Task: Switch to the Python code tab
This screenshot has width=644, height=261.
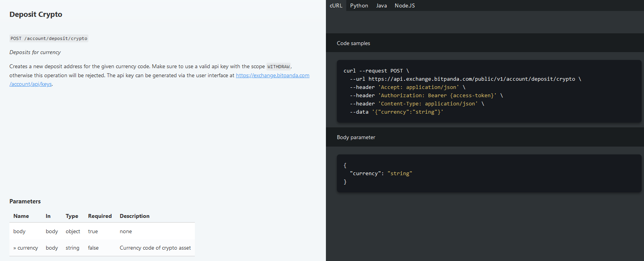Action: click(359, 5)
